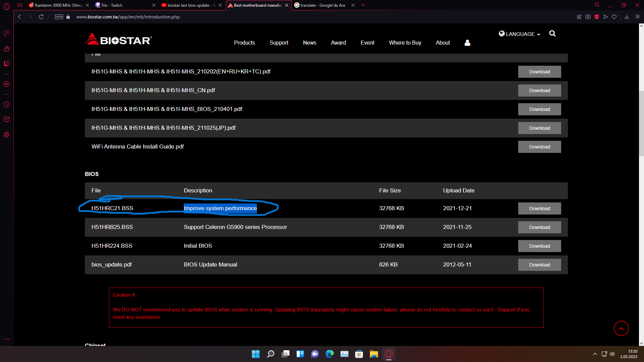Open the user account icon in navbar
The width and height of the screenshot is (644, 362).
click(x=467, y=43)
